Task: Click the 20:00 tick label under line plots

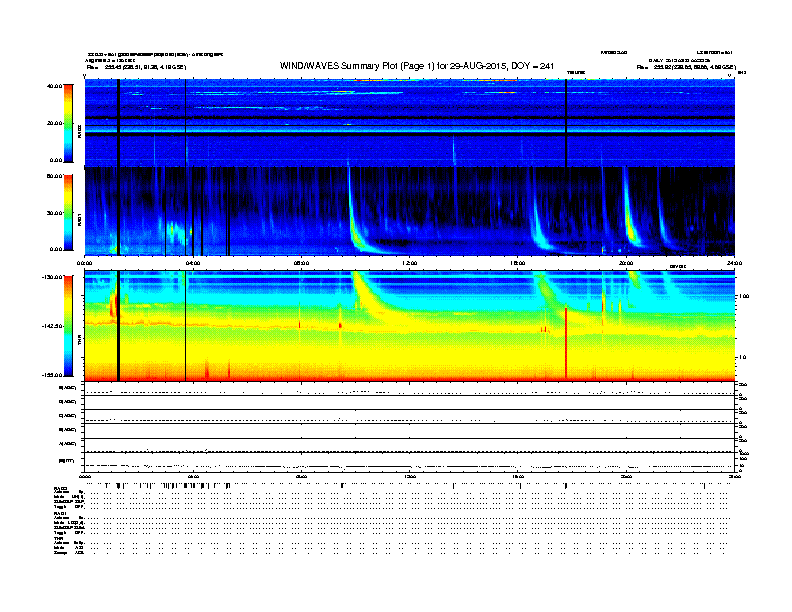Action: click(x=626, y=476)
